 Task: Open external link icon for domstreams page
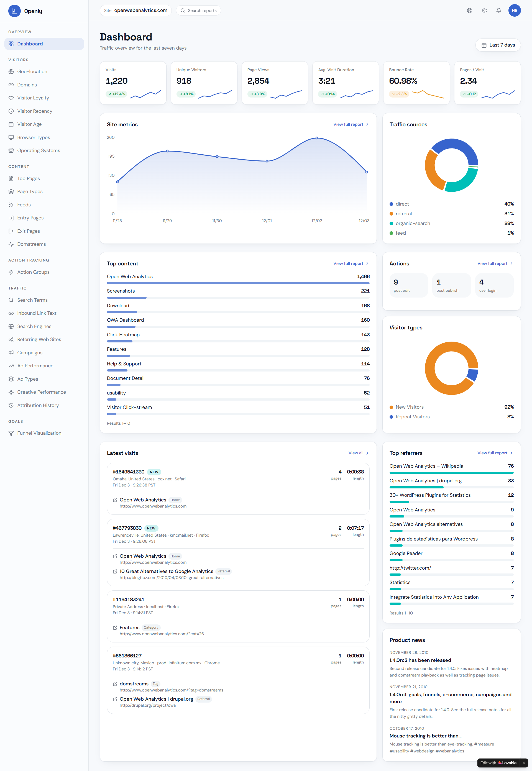tap(115, 684)
